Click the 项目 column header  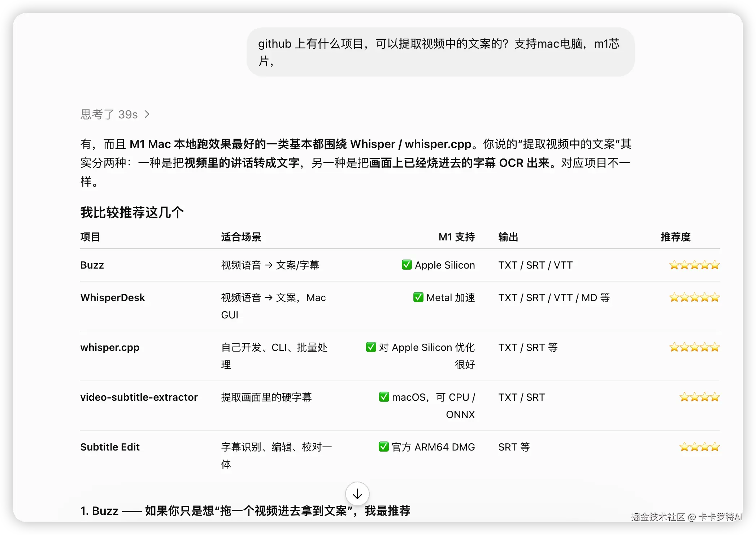tap(90, 237)
